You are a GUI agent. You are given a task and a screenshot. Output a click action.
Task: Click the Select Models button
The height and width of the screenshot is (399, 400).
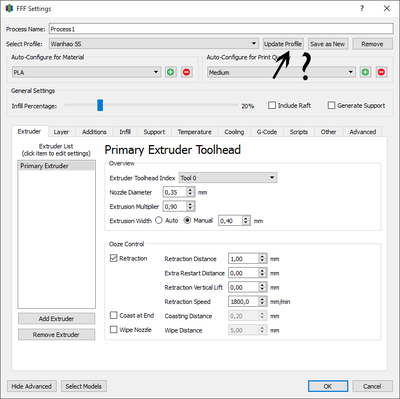coord(84,386)
